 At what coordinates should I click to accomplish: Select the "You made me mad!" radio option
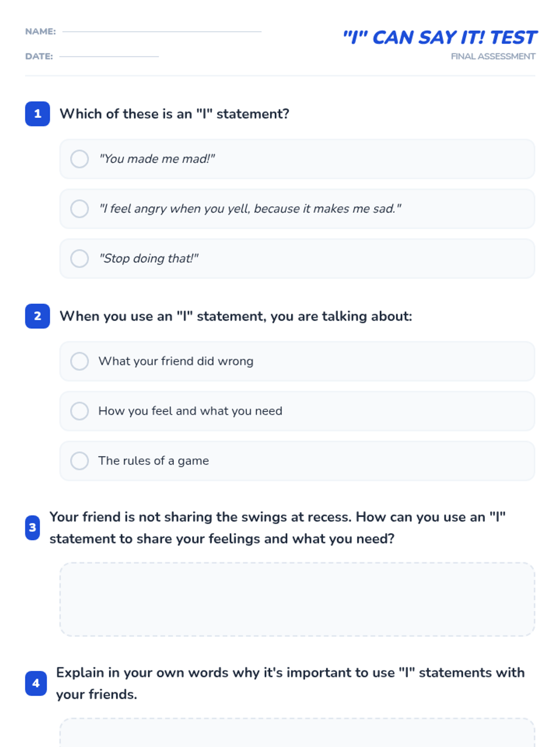(x=297, y=159)
